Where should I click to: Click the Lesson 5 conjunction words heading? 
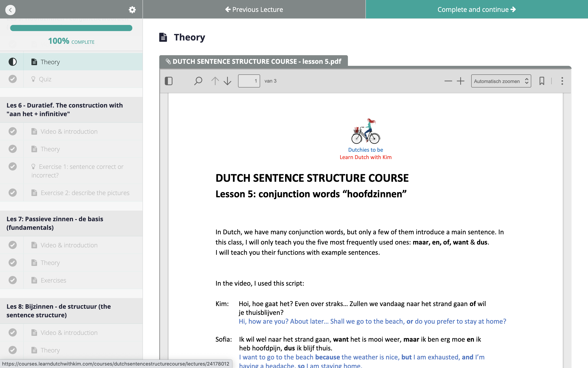coord(311,194)
